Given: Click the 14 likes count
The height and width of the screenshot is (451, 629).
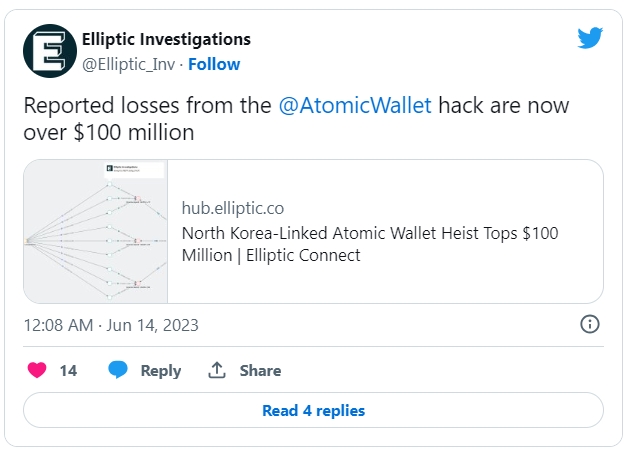Looking at the screenshot, I should pyautogui.click(x=68, y=370).
